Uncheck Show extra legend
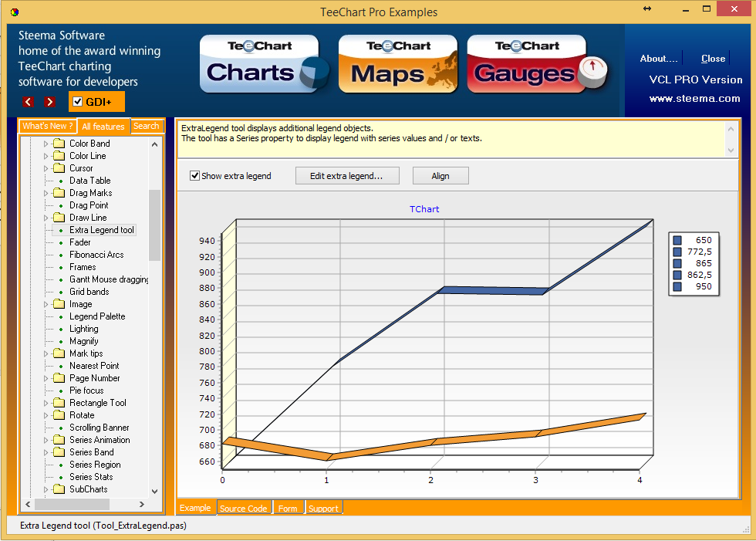Viewport: 756px width, 541px height. point(194,175)
